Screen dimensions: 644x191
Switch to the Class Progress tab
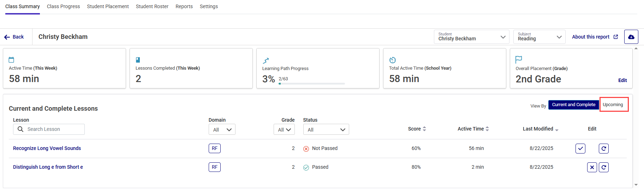63,6
